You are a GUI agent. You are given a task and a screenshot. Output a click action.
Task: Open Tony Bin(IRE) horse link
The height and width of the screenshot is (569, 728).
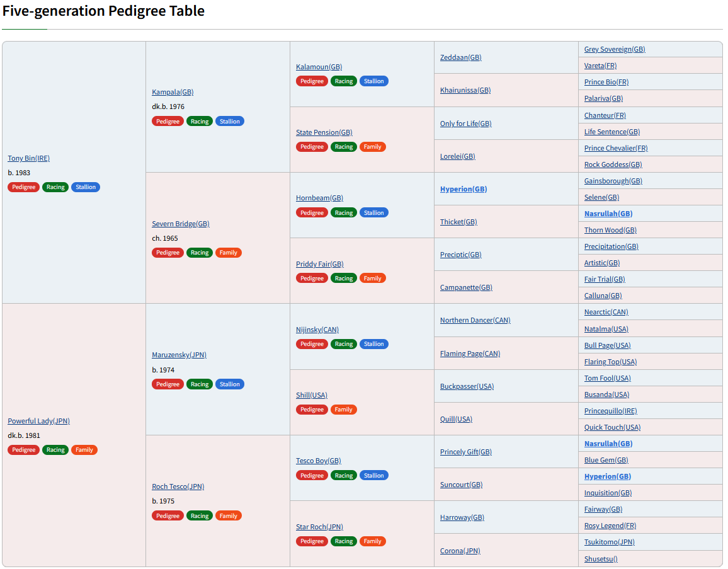tap(29, 158)
